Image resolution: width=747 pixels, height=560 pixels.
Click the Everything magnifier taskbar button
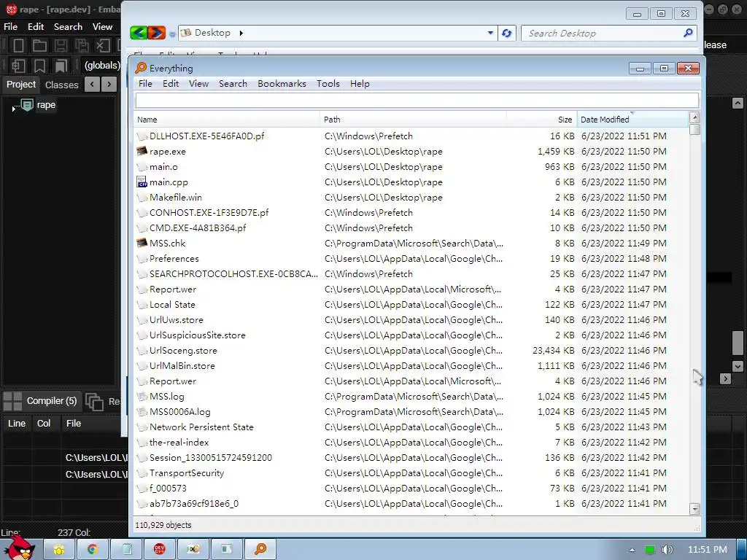pyautogui.click(x=260, y=550)
